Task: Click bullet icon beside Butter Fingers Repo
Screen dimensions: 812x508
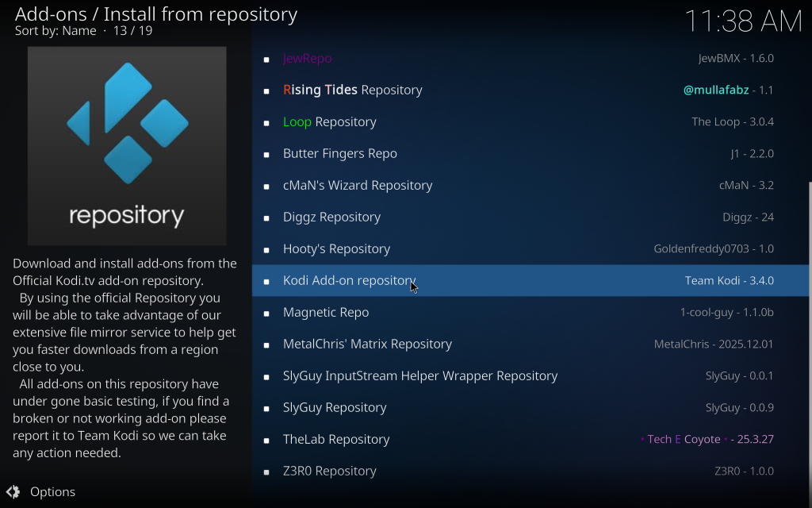Action: 266,154
